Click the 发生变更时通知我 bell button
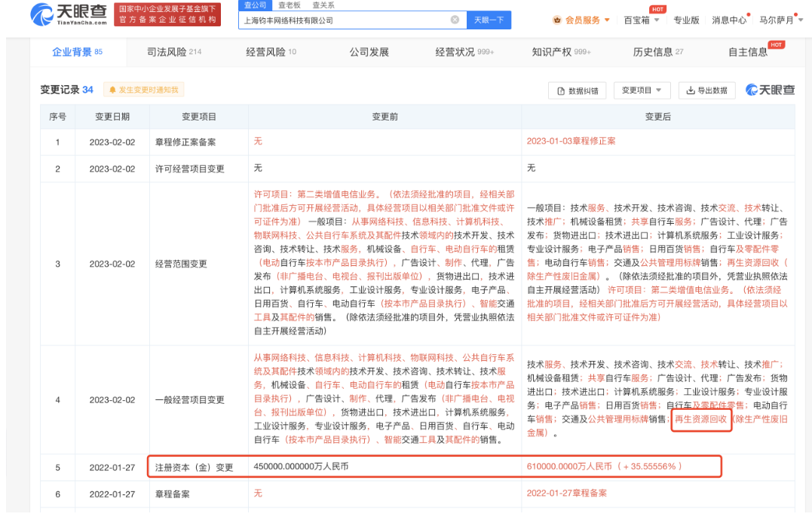The image size is (812, 526). click(x=143, y=90)
